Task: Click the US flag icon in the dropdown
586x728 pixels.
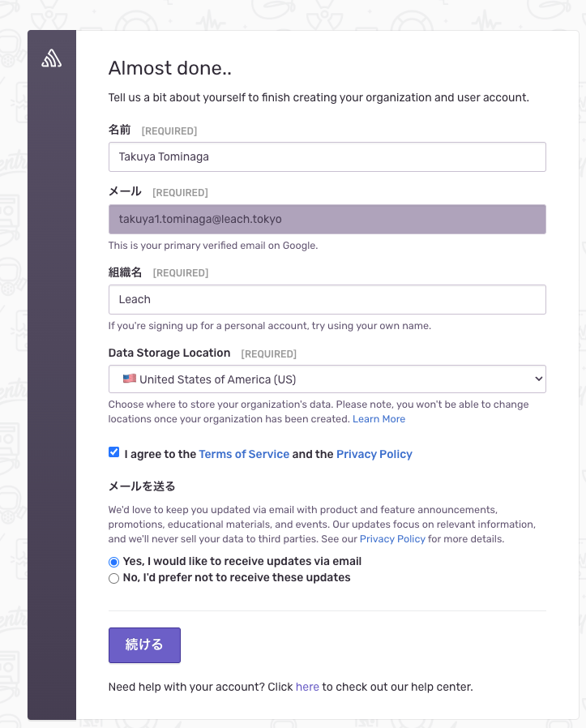Action: pyautogui.click(x=128, y=378)
